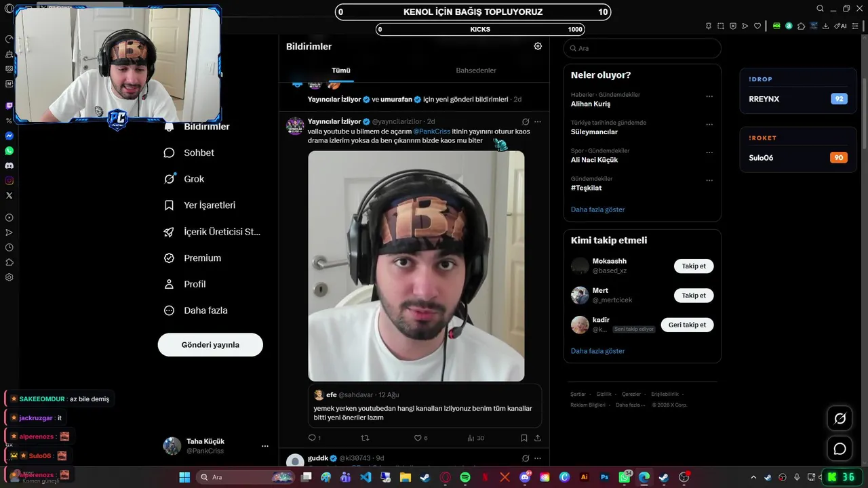The height and width of the screenshot is (488, 868).
Task: Open Profil in navigation
Action: [x=185, y=284]
